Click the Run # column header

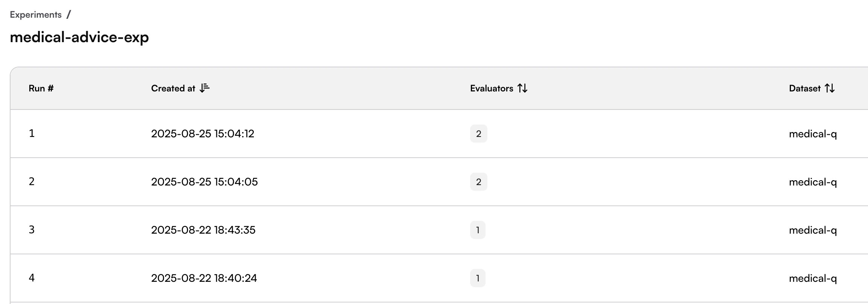(41, 88)
